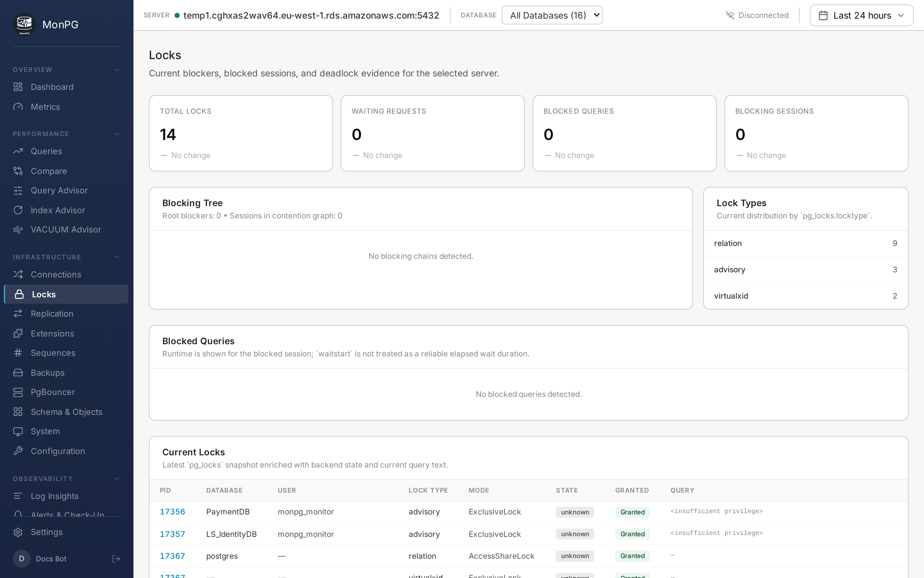Click the Log Insights lines icon
924x578 pixels.
(x=18, y=496)
